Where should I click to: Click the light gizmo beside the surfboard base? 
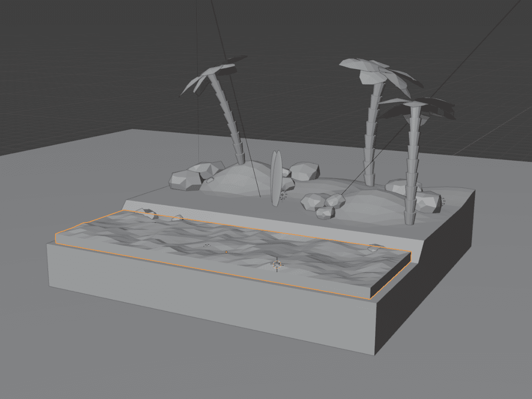pyautogui.click(x=284, y=195)
